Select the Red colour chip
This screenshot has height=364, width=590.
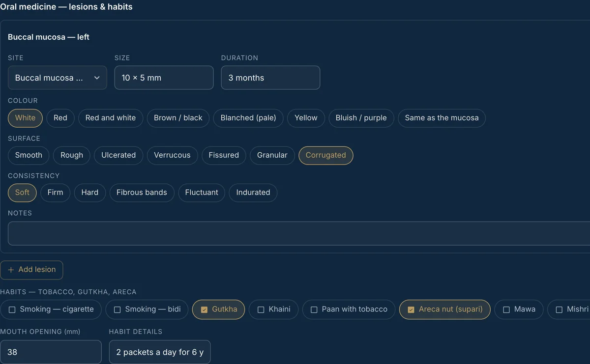[60, 118]
